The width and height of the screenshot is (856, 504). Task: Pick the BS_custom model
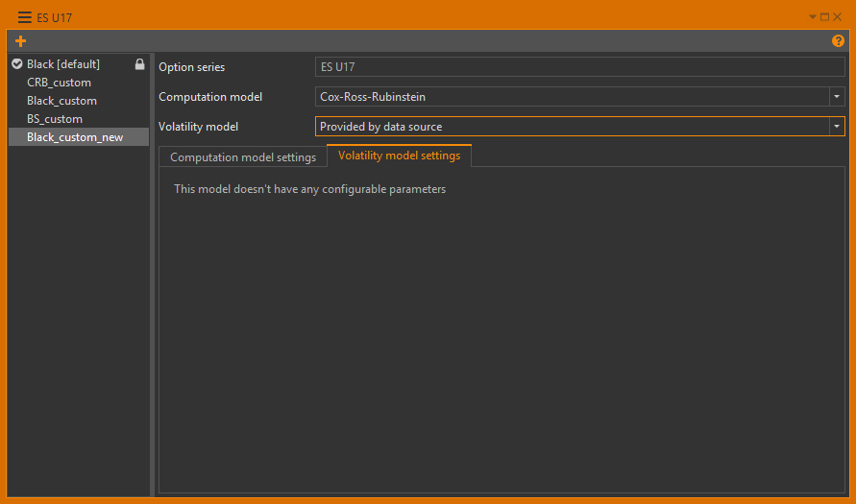55,119
